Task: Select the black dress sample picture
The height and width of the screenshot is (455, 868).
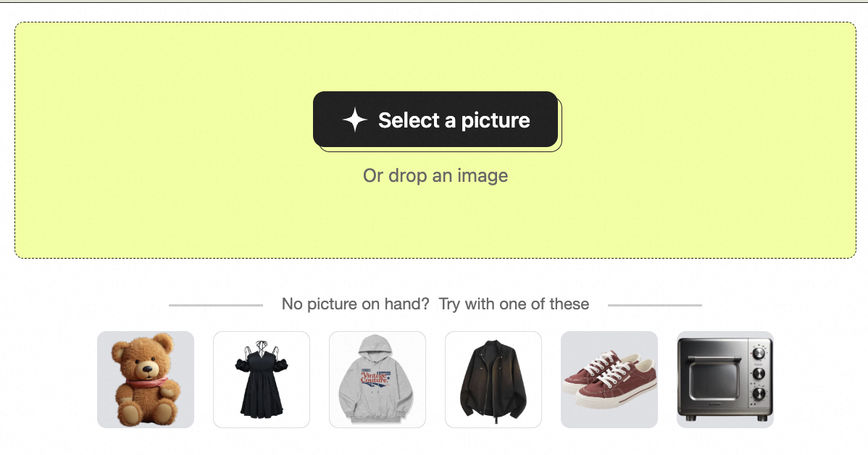Action: 262,380
